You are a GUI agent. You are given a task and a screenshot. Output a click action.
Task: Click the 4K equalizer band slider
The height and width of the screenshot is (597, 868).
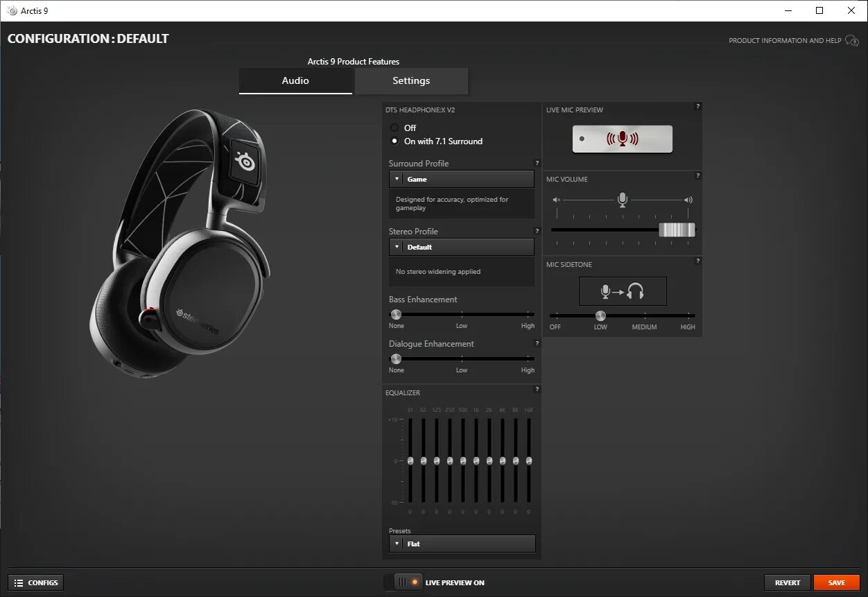[x=502, y=460]
